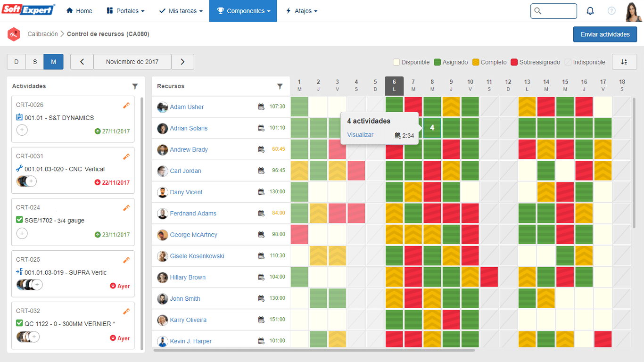Go to the Home menu item

79,11
